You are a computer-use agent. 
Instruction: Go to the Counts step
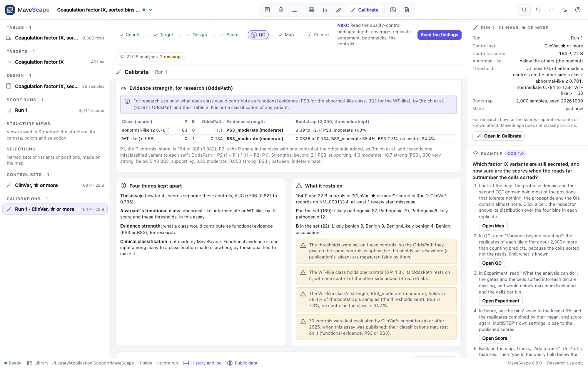130,35
